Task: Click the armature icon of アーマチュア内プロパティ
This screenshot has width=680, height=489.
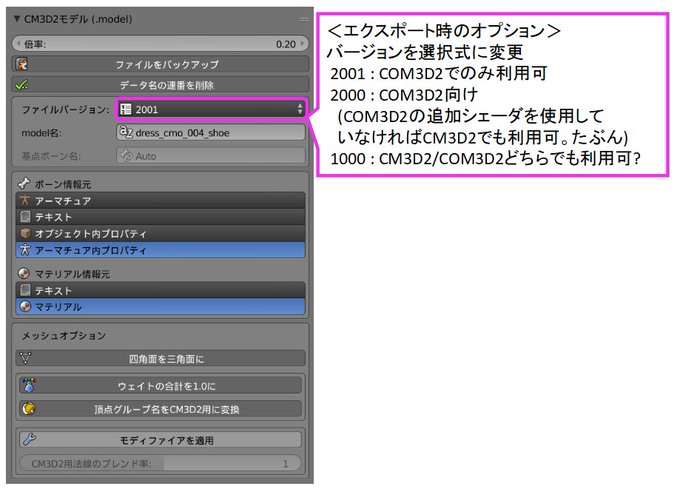Action: click(25, 250)
